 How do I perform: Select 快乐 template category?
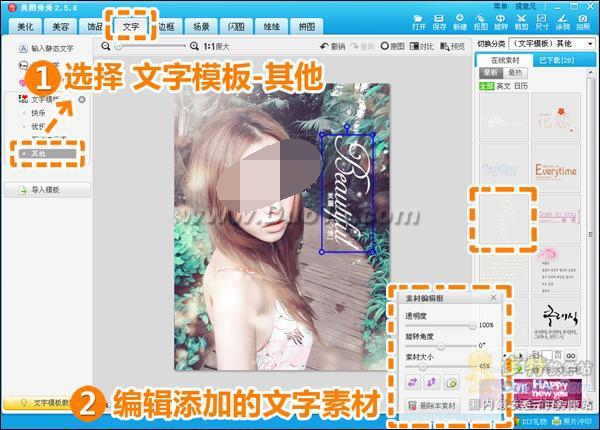click(x=38, y=113)
